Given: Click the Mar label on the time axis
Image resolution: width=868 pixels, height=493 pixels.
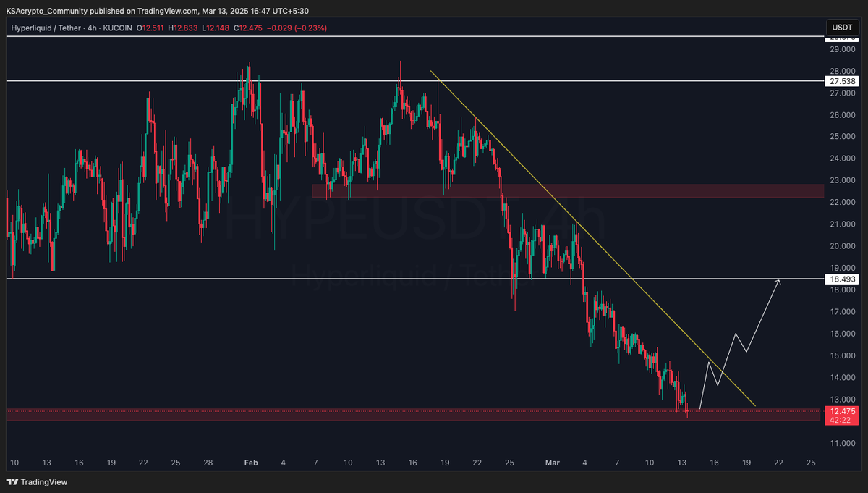Looking at the screenshot, I should (x=552, y=463).
